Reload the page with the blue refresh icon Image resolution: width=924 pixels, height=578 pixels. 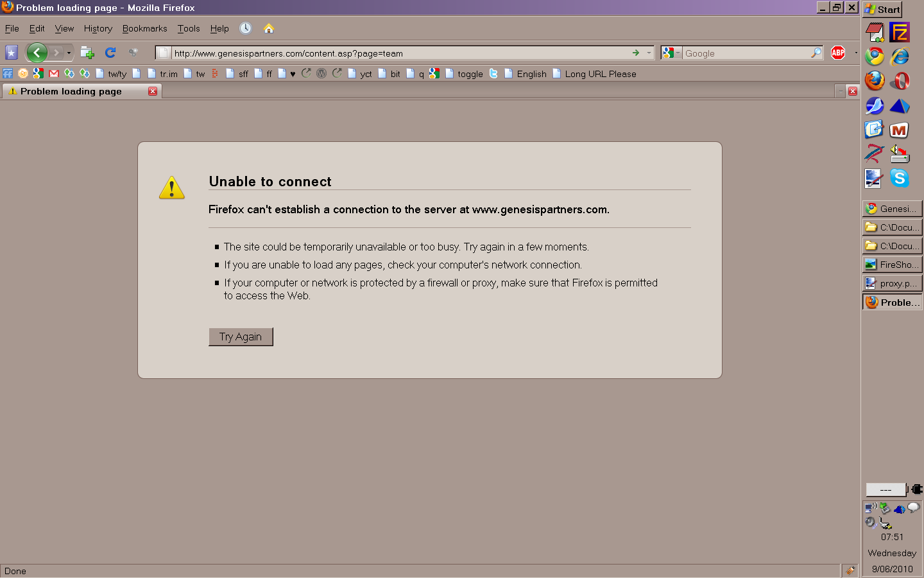(110, 53)
